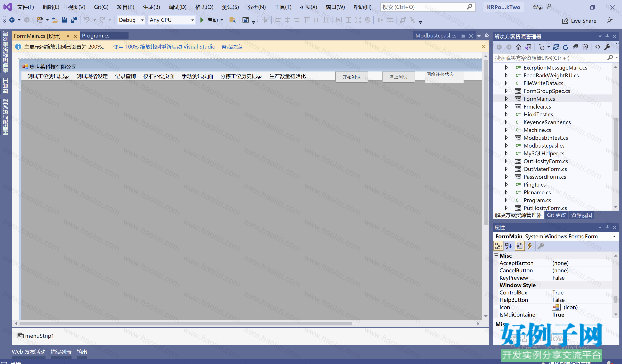Expand the Modbusbtntest.cs tree node
The width and height of the screenshot is (622, 364).
click(x=506, y=138)
